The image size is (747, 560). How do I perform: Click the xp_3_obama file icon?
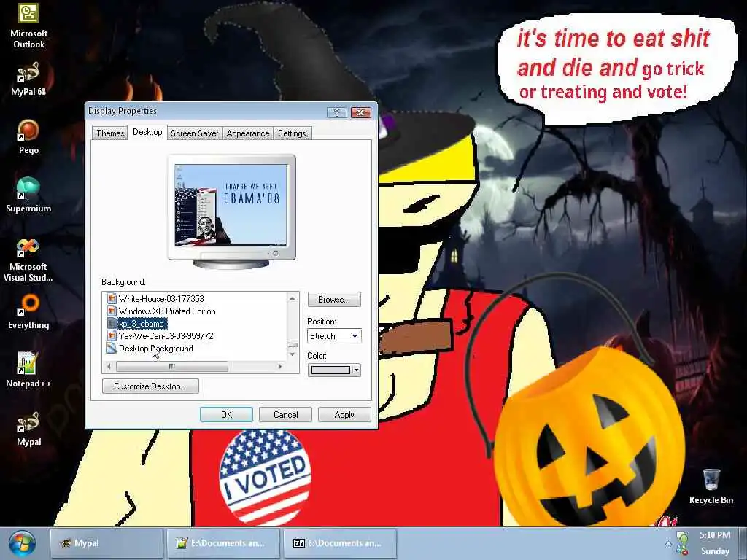tap(112, 323)
